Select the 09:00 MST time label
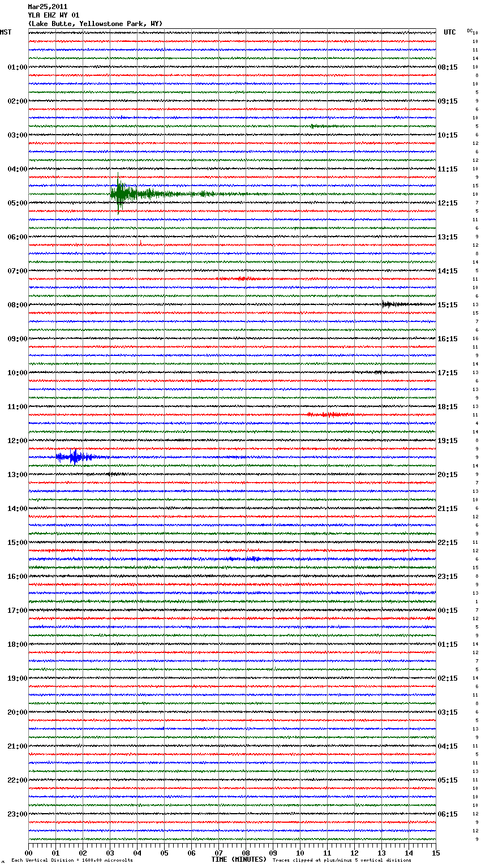 point(18,339)
